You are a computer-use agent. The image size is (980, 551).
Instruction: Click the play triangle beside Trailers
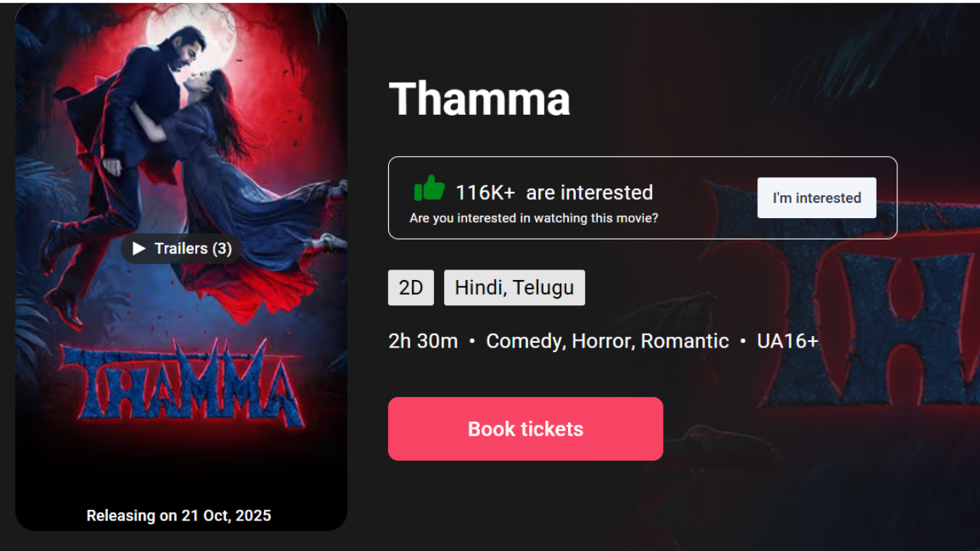click(x=139, y=249)
